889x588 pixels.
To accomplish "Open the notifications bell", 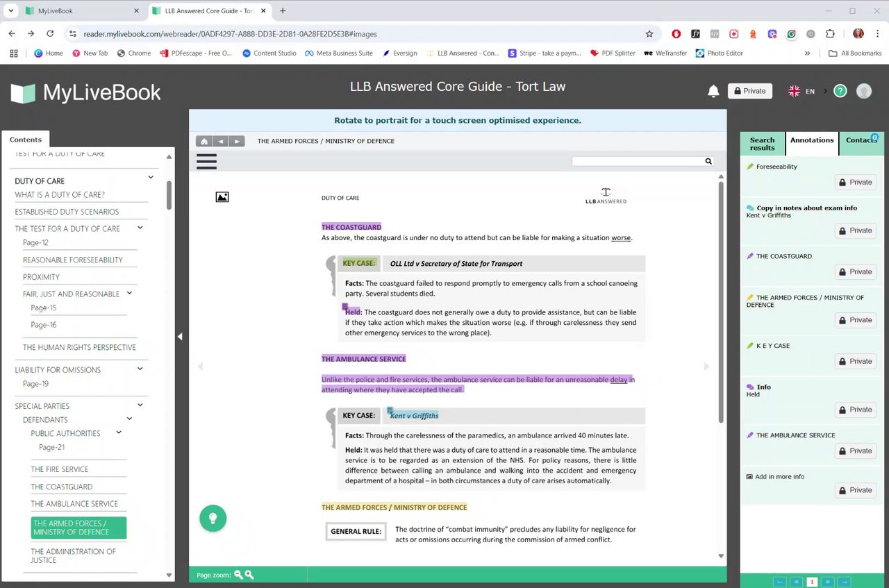I will [x=713, y=92].
